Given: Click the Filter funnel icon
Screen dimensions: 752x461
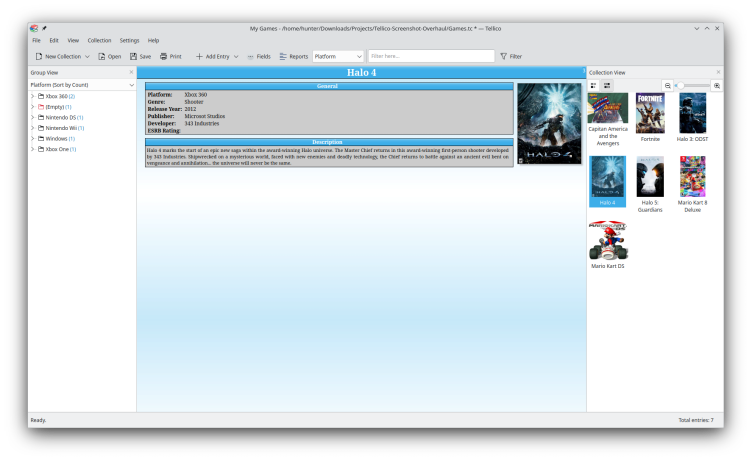Looking at the screenshot, I should point(504,56).
